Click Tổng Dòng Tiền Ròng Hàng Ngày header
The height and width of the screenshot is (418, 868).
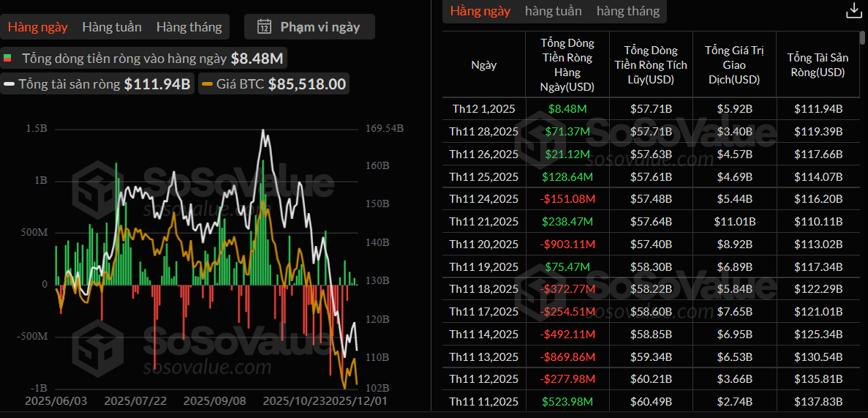567,65
